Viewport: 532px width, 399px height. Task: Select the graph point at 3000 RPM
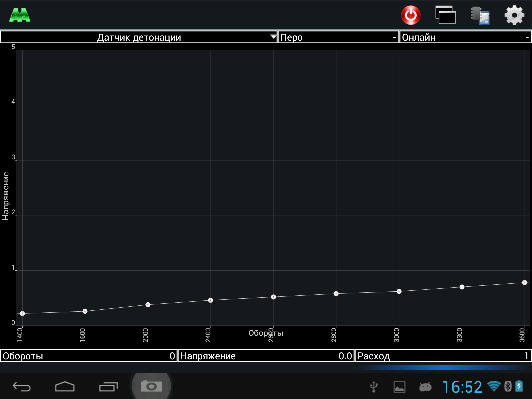coord(399,292)
